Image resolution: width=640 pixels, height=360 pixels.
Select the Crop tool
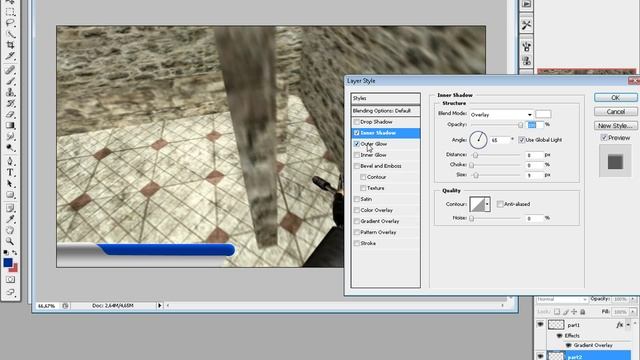click(10, 45)
